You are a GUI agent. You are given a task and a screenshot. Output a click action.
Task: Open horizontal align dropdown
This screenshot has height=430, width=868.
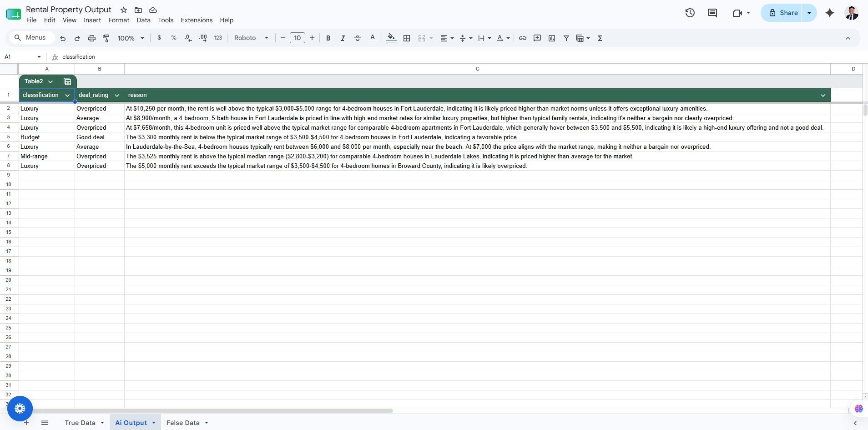pyautogui.click(x=447, y=38)
